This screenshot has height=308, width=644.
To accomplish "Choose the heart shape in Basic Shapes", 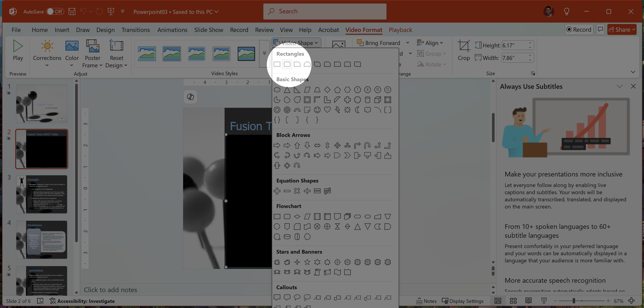I will click(x=327, y=110).
